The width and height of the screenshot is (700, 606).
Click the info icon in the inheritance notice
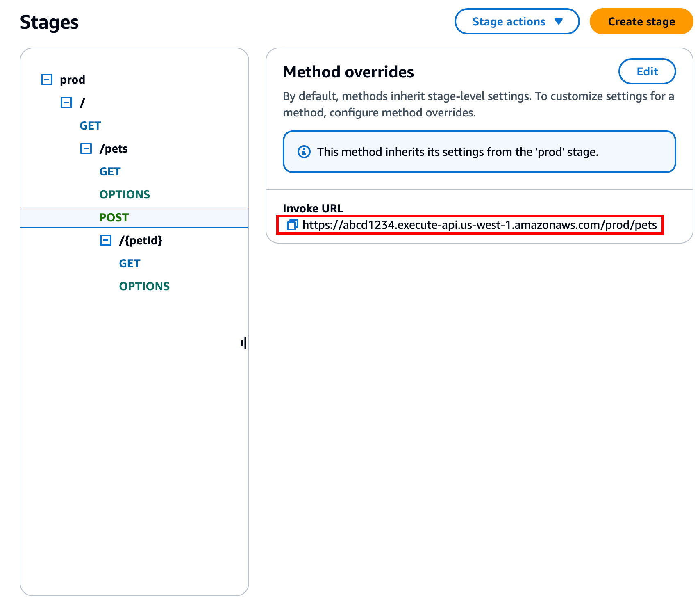(x=304, y=152)
